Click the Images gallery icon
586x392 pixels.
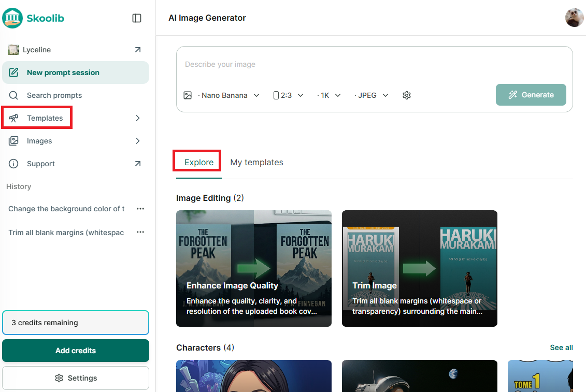click(x=13, y=141)
